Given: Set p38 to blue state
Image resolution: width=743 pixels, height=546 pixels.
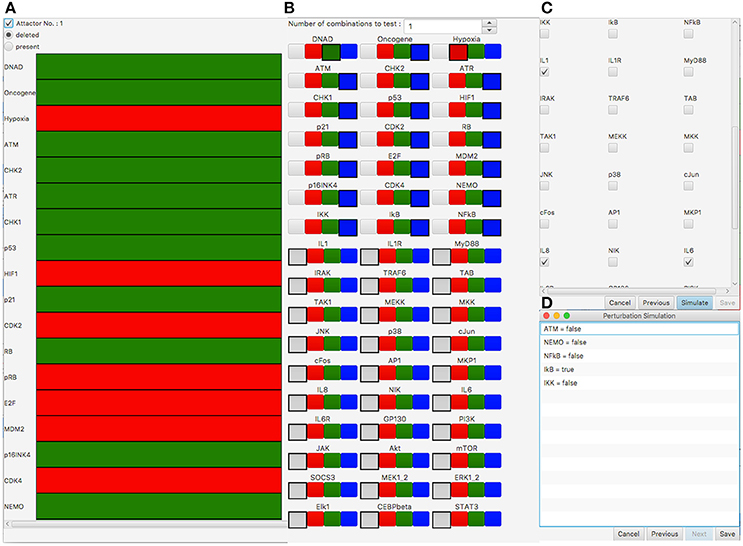Looking at the screenshot, I should [421, 344].
